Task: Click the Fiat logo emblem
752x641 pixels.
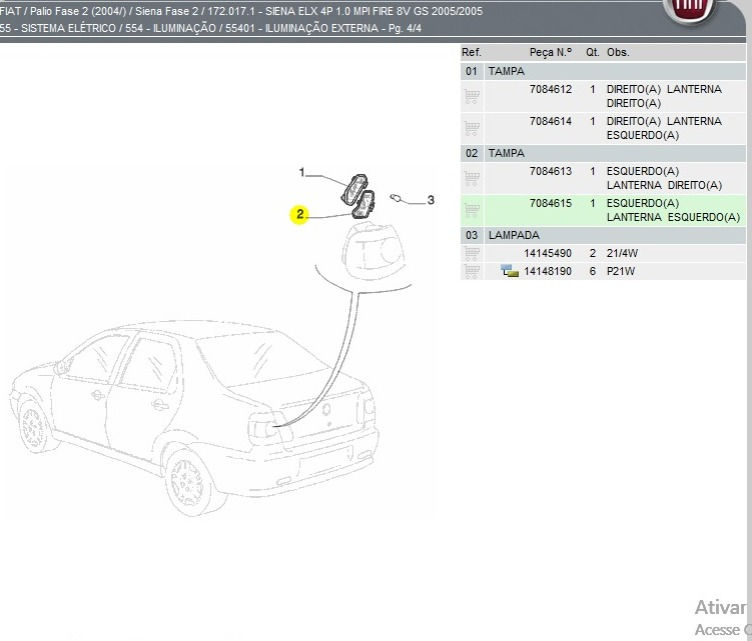Action: click(x=691, y=11)
